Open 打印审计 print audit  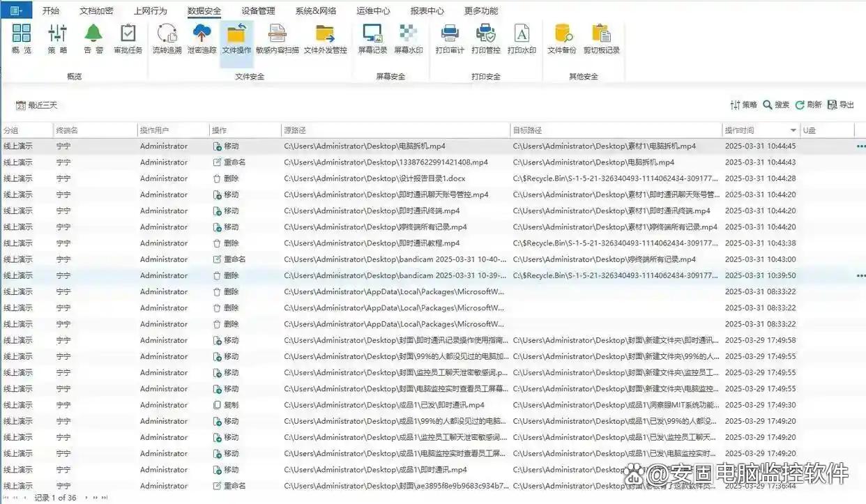[x=450, y=38]
